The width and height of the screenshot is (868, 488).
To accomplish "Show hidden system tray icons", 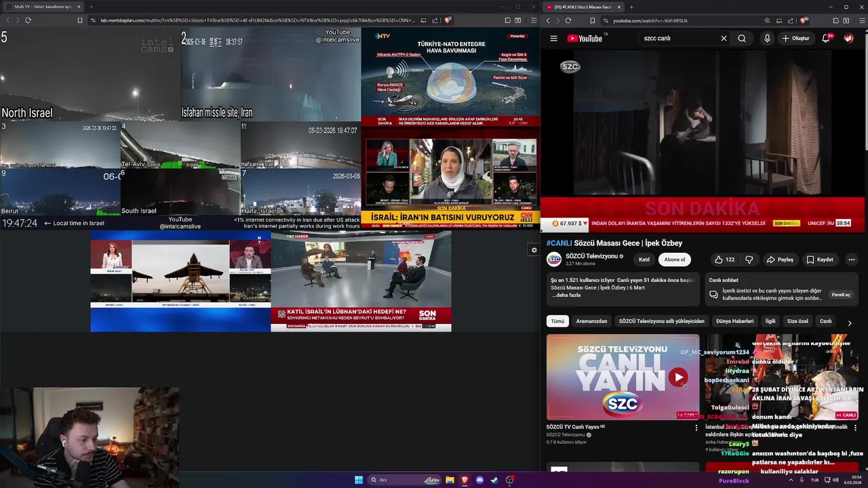I will click(791, 480).
